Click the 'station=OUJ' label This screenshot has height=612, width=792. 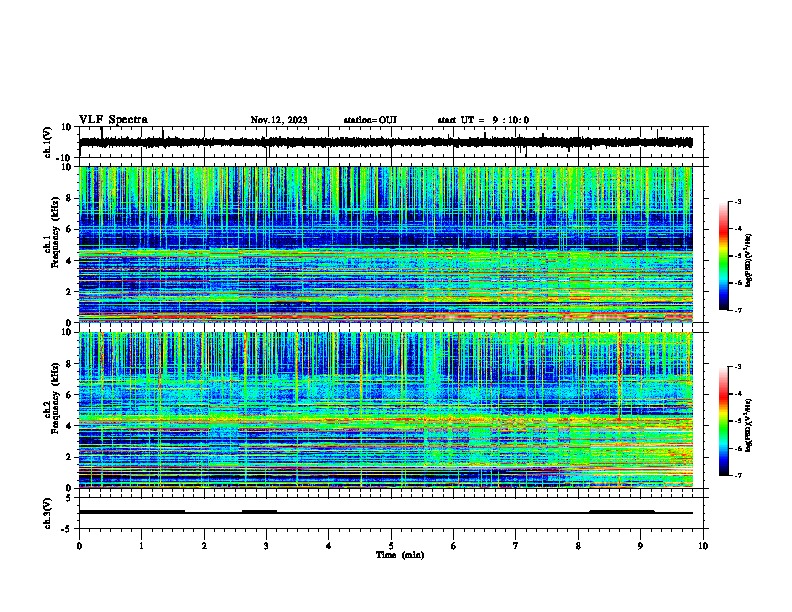click(370, 120)
